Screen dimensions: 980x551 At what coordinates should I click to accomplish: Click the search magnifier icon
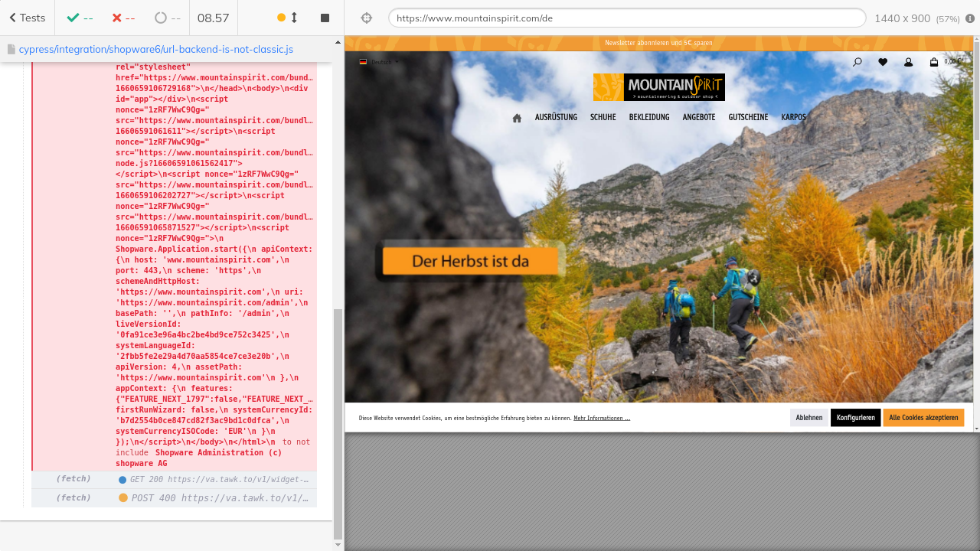pos(857,62)
